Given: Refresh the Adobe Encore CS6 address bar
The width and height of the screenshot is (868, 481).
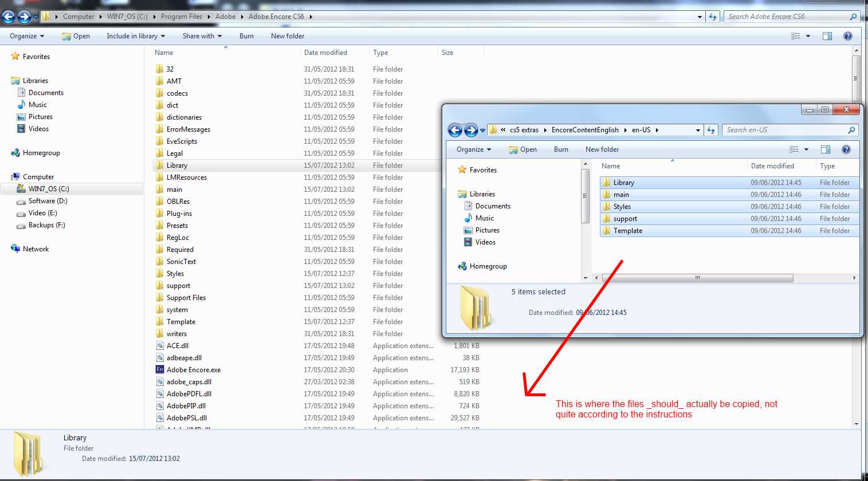Looking at the screenshot, I should [x=713, y=17].
